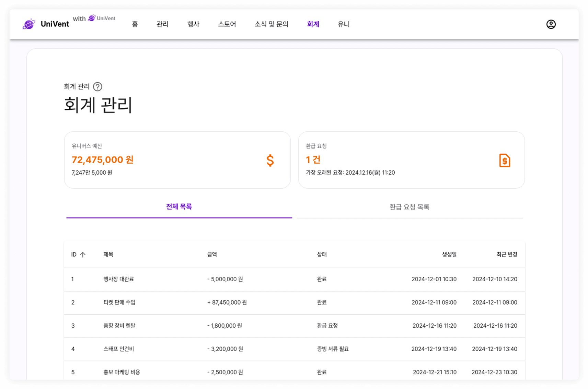Sort by the 상태 column header

pyautogui.click(x=322, y=255)
